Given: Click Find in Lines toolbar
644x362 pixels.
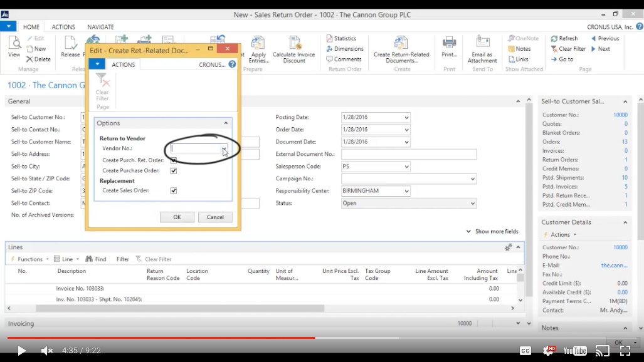Looking at the screenshot, I should point(96,259).
